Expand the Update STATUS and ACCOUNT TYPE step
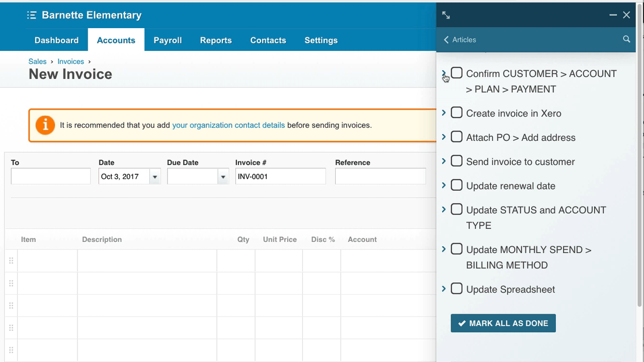The image size is (644, 362). click(x=444, y=209)
